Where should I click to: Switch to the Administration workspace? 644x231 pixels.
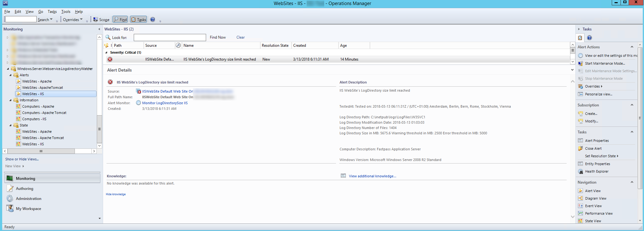click(x=29, y=199)
